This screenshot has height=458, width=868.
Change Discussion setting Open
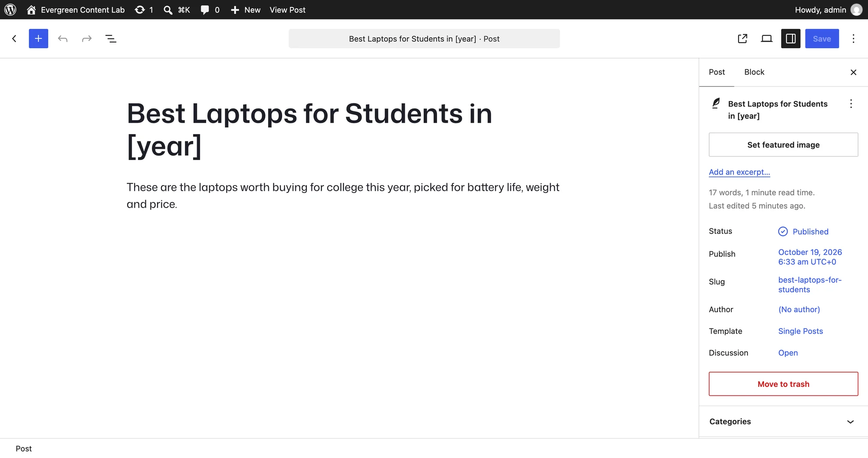pos(788,353)
